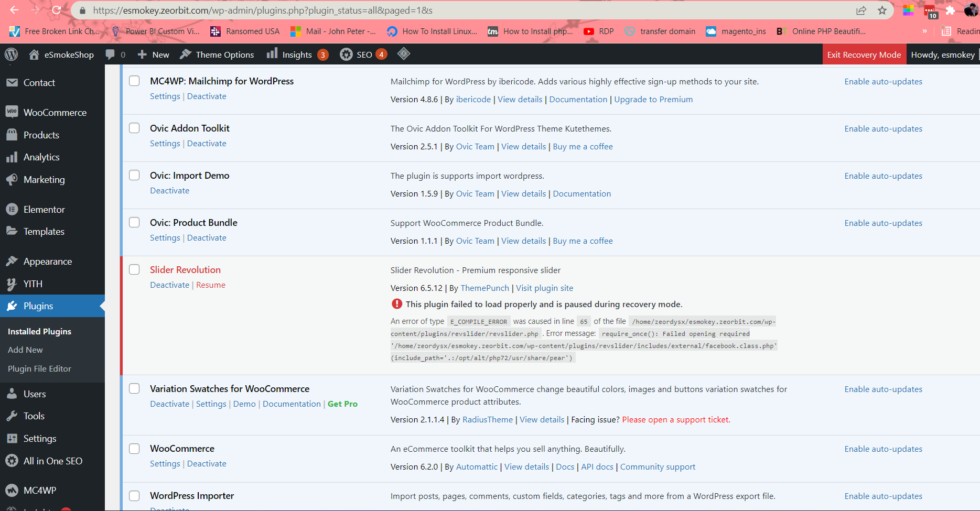Click the eSmokeShop home icon
Screen dimensions: 980x511
[34, 55]
